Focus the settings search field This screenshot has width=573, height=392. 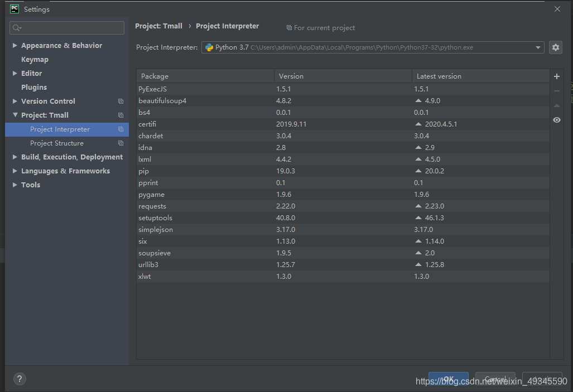click(x=67, y=28)
